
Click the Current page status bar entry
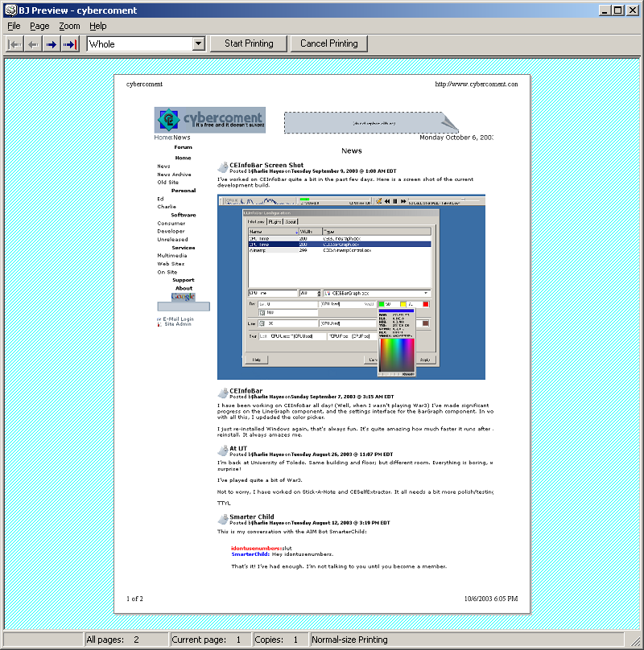coord(210,640)
